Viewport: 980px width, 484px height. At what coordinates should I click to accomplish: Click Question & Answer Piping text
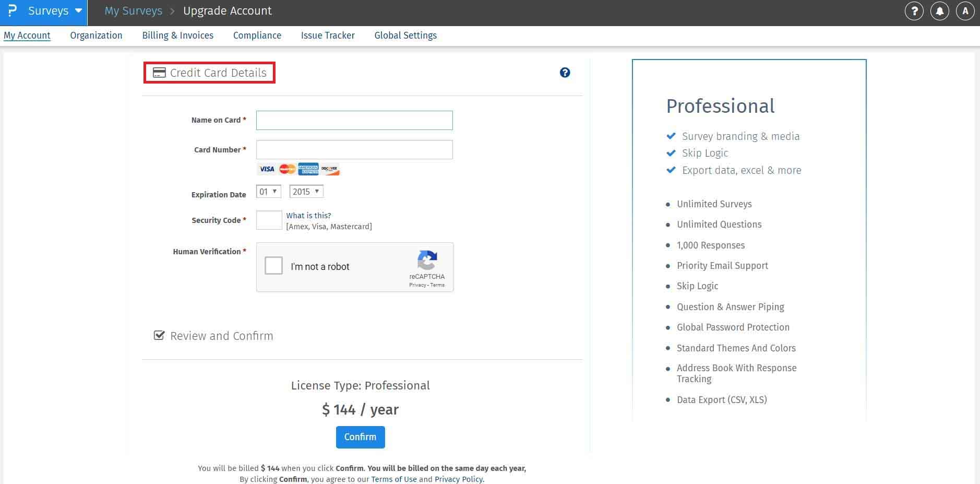tap(731, 307)
